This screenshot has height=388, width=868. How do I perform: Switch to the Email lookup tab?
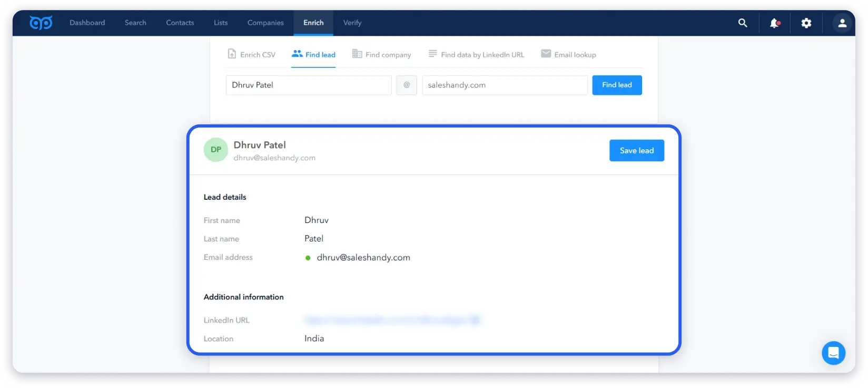568,54
